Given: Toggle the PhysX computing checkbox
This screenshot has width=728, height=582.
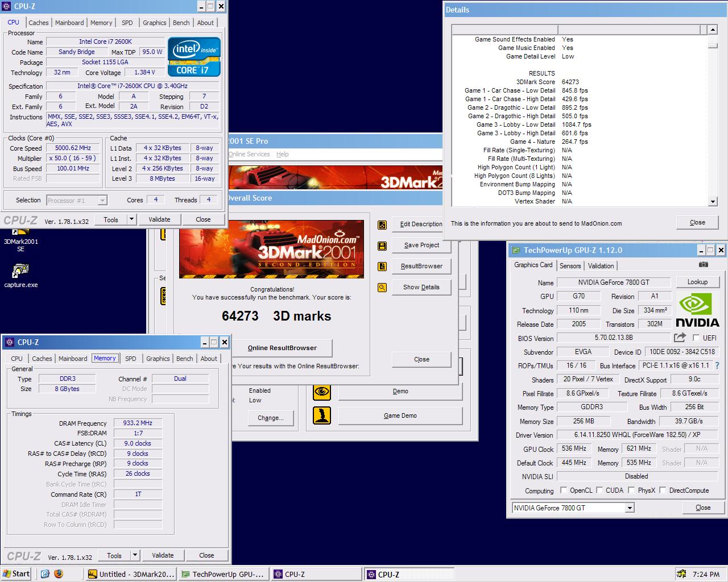Looking at the screenshot, I should (631, 490).
